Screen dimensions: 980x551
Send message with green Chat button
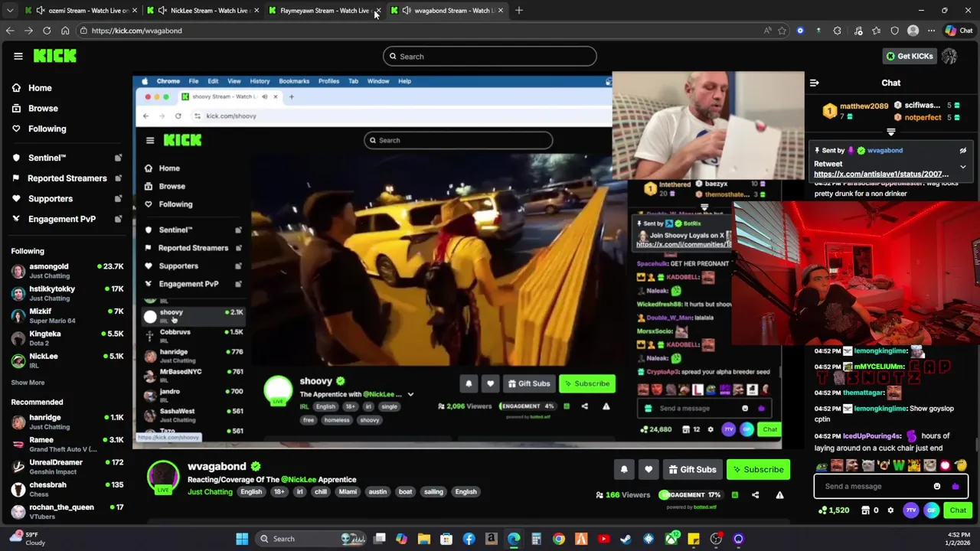click(x=959, y=510)
